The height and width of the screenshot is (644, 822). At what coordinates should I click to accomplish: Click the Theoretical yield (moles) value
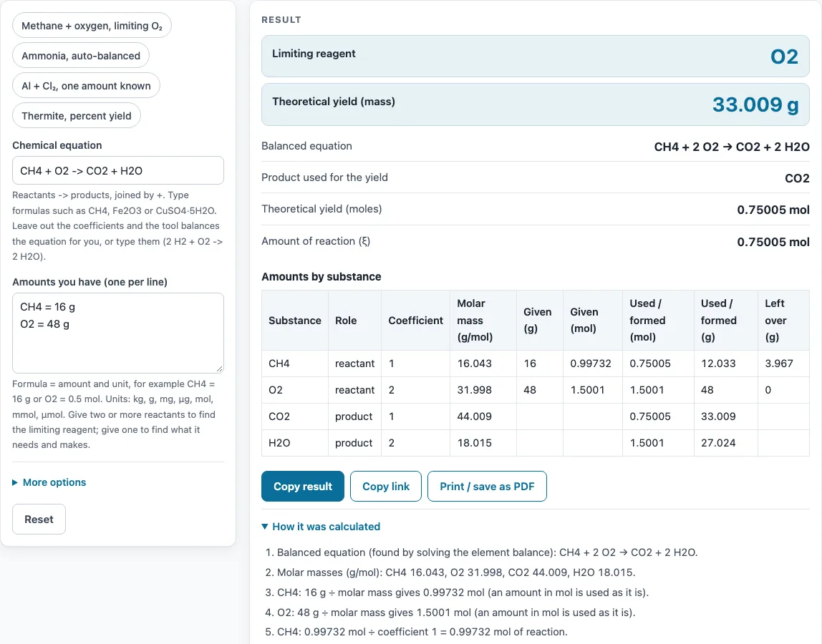[773, 210]
